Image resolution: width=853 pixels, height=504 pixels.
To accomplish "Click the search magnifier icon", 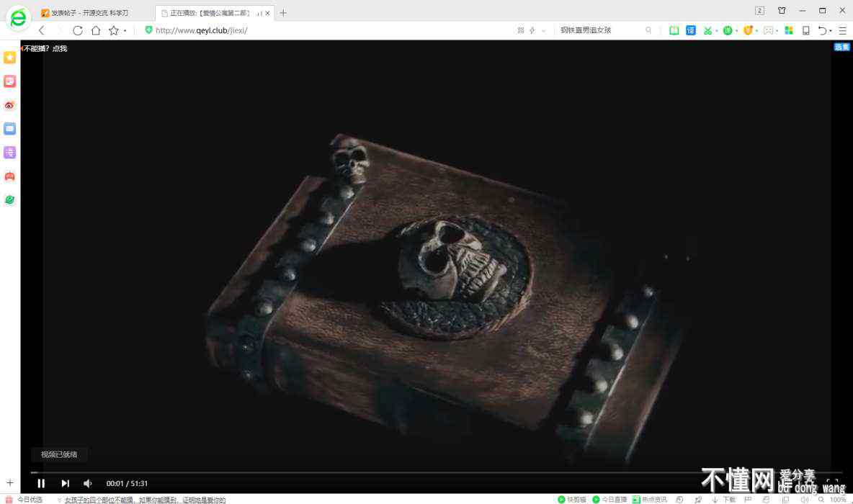I will tap(648, 30).
